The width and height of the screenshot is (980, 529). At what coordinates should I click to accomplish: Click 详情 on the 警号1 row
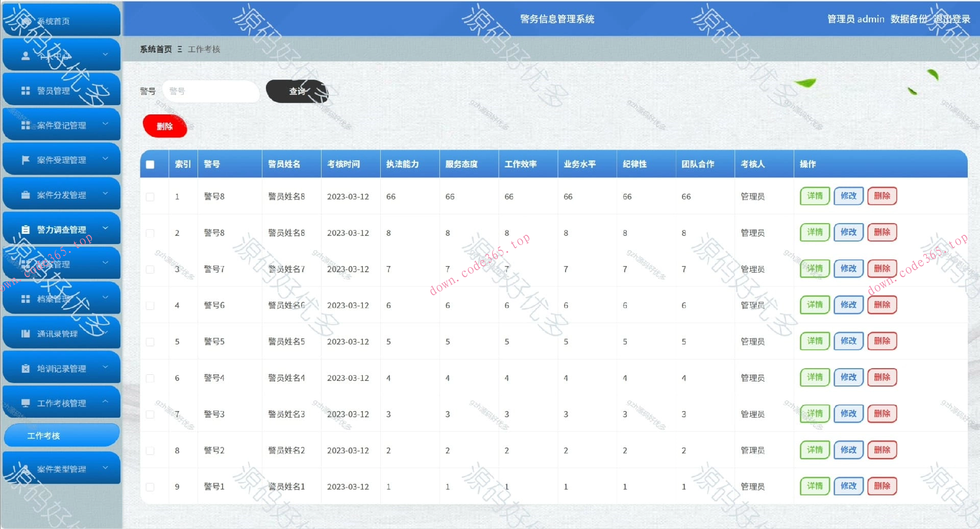[814, 486]
